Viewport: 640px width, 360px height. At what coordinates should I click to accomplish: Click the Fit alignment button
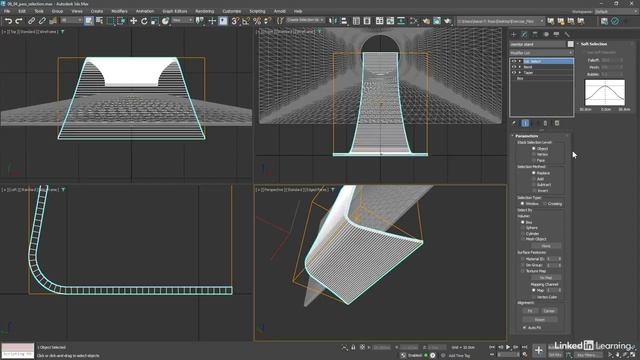[530, 311]
